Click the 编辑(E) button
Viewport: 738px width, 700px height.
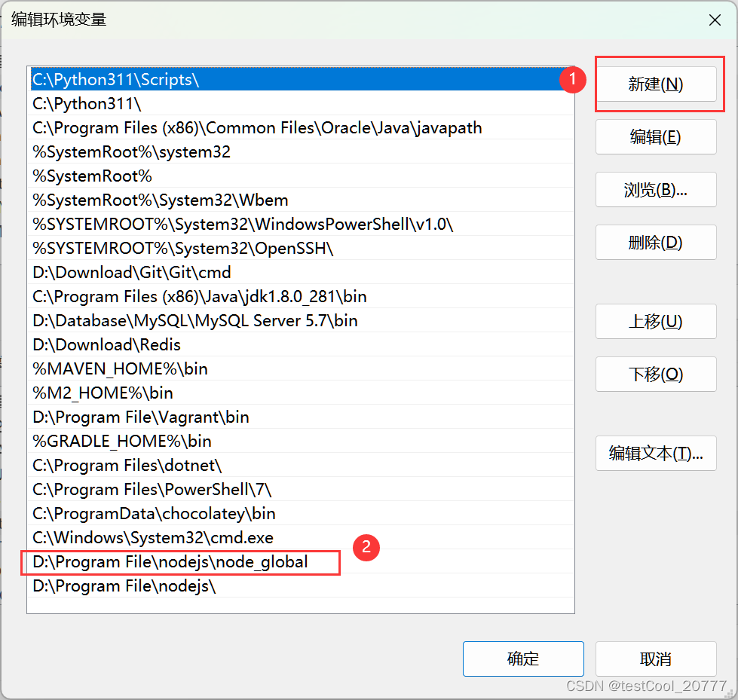pyautogui.click(x=655, y=136)
